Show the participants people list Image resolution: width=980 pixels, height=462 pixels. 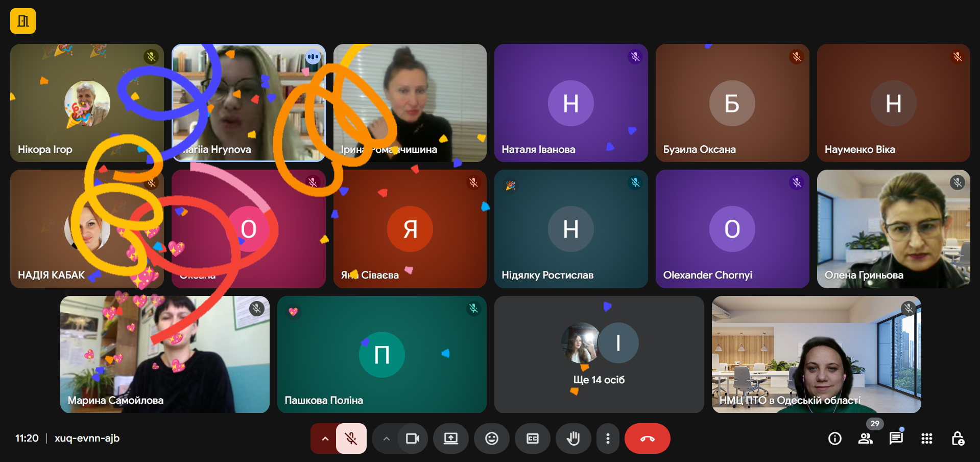tap(865, 438)
